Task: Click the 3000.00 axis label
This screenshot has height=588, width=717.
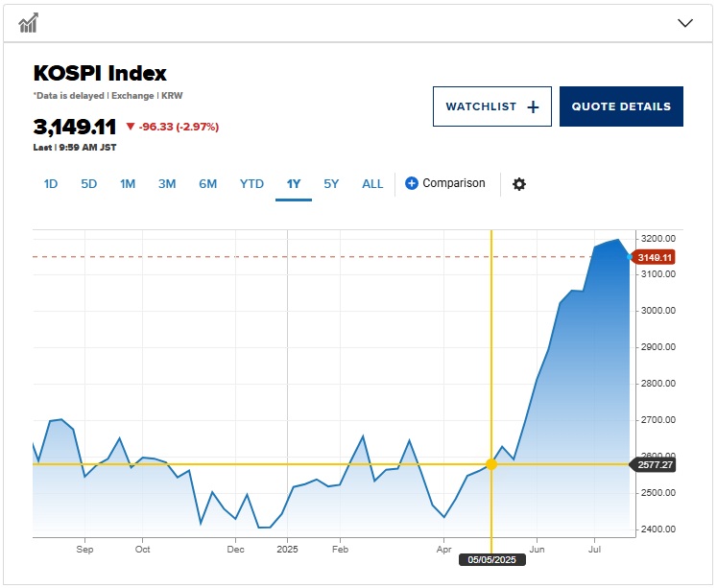Action: pyautogui.click(x=658, y=311)
